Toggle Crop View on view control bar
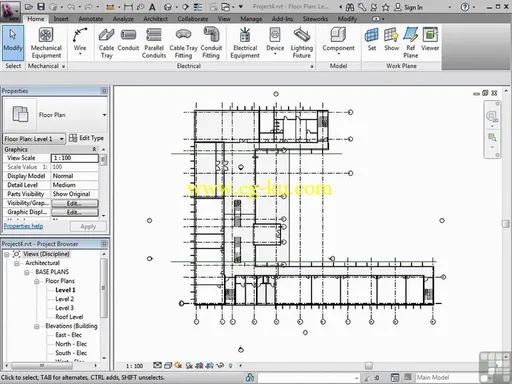Image resolution: width=512 pixels, height=384 pixels. click(189, 366)
